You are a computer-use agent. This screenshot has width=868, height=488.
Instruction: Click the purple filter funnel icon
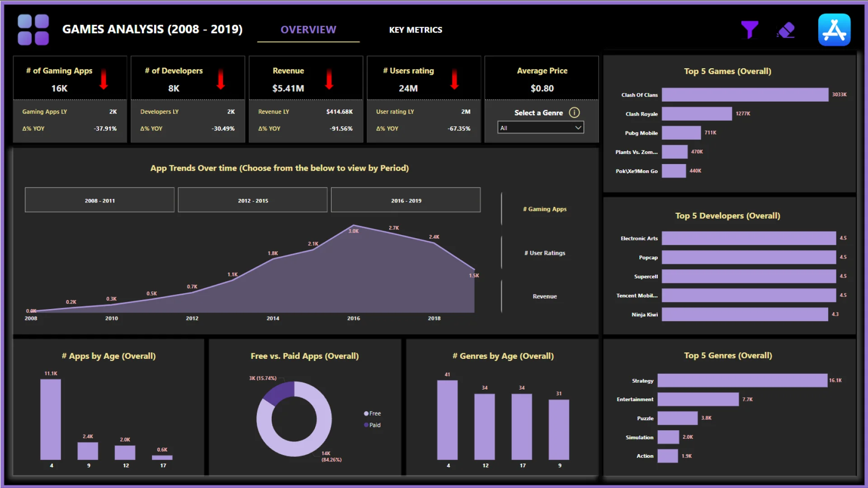pyautogui.click(x=750, y=30)
